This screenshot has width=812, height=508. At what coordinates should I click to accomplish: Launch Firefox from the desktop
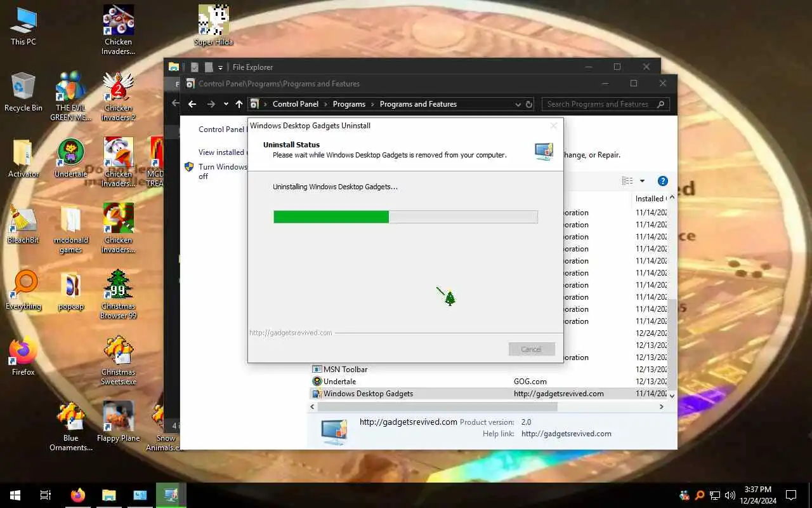[23, 356]
